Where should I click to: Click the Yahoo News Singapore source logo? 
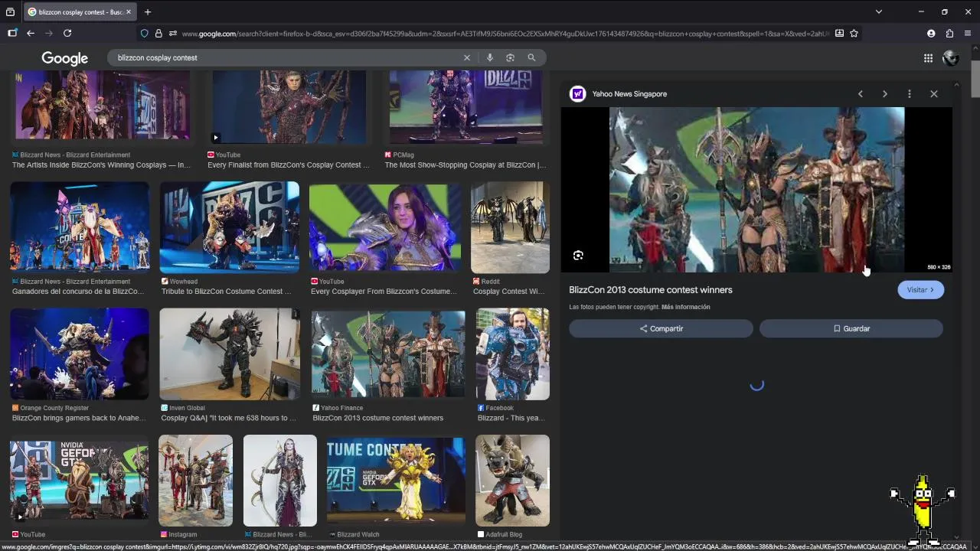click(577, 93)
